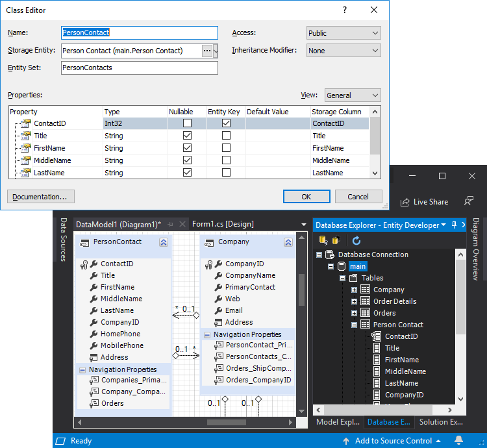Click the ellipsis browse button beside Storage Entity

point(207,51)
